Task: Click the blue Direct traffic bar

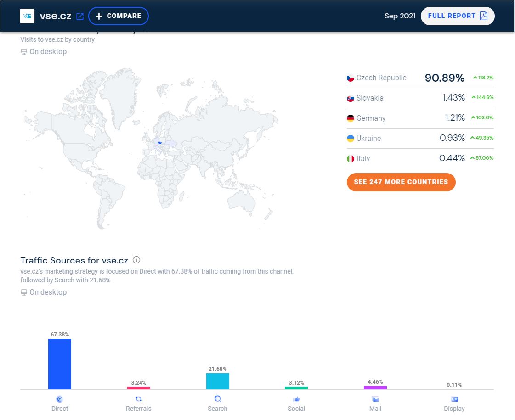Action: click(60, 364)
